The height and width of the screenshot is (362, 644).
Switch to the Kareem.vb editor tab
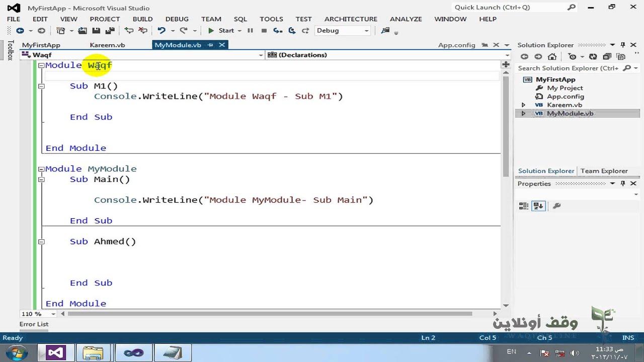[107, 45]
